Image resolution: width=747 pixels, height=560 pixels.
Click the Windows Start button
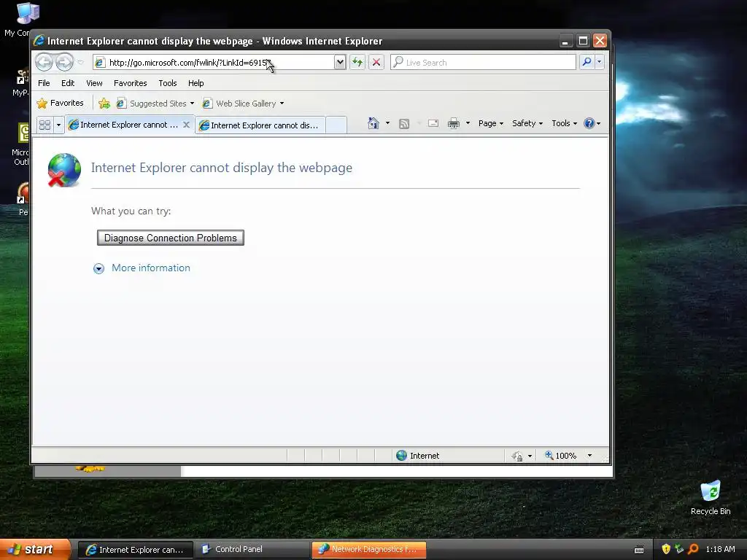pyautogui.click(x=35, y=549)
